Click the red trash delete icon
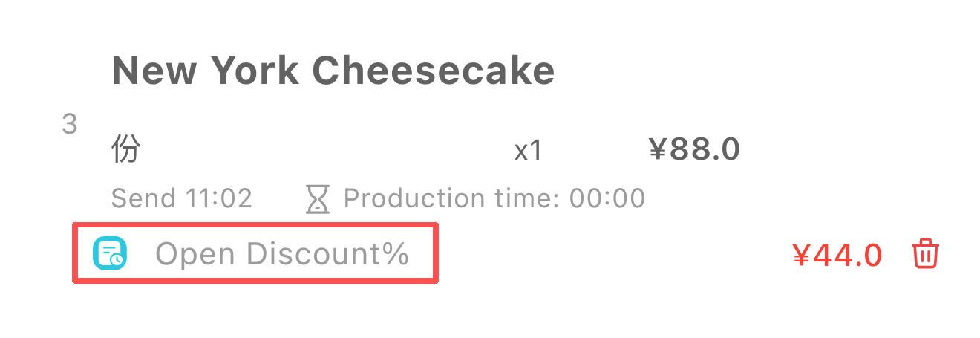980x338 pixels. [925, 254]
